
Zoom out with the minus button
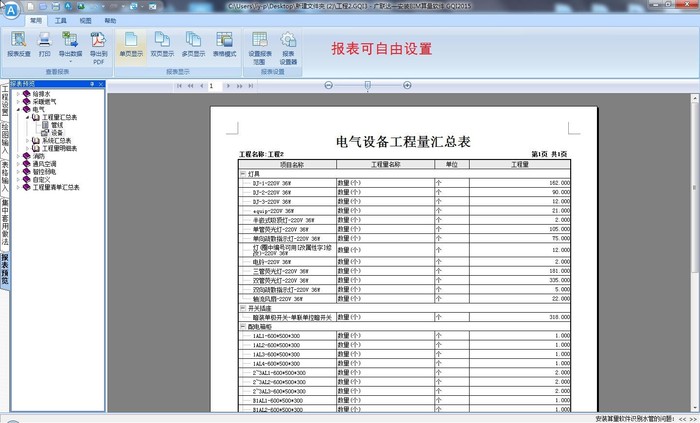click(x=329, y=85)
